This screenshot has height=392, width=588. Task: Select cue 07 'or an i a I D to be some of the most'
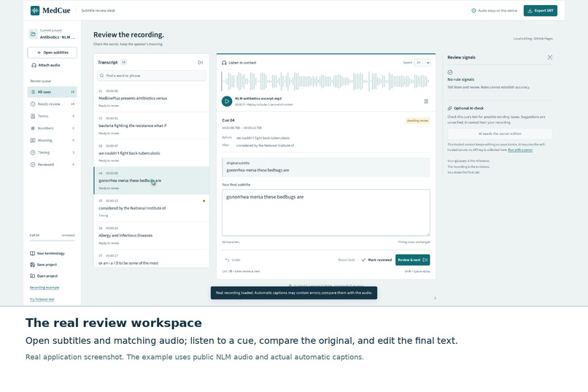[x=151, y=259]
